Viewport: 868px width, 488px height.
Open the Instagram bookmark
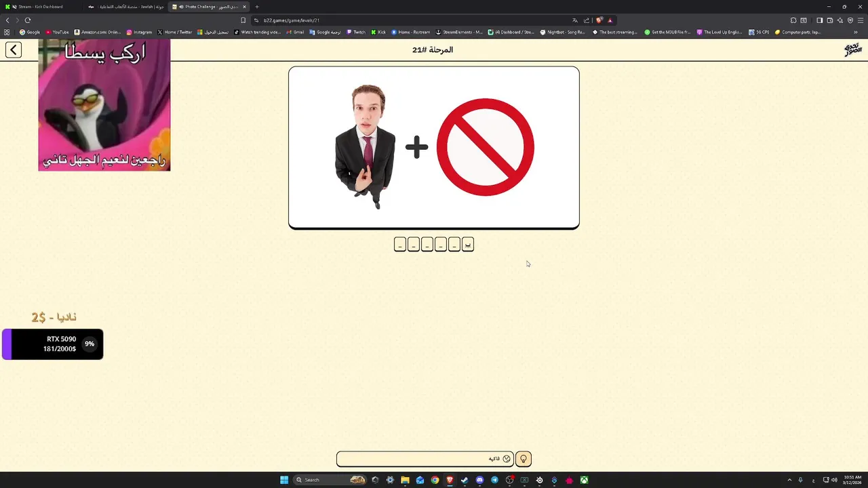[139, 32]
